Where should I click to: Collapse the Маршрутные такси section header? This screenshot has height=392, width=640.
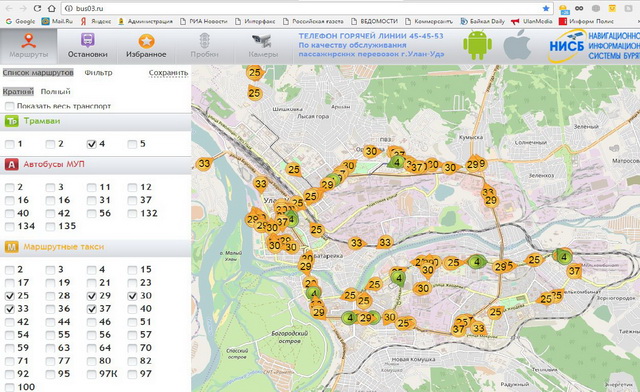pyautogui.click(x=96, y=247)
